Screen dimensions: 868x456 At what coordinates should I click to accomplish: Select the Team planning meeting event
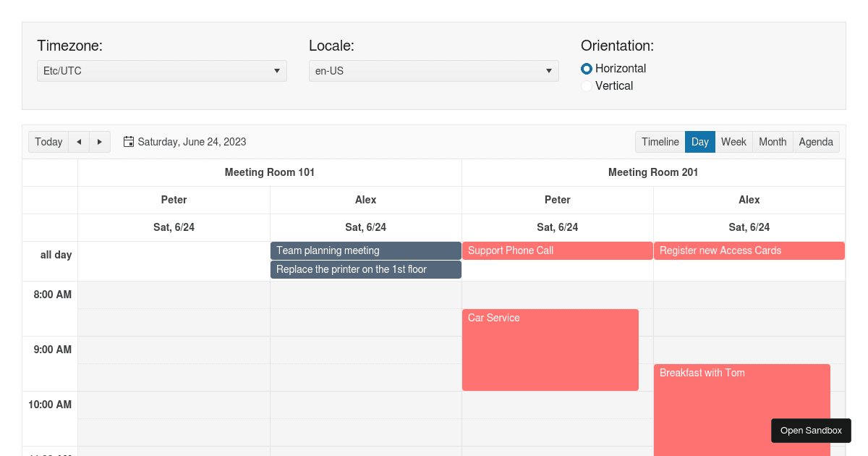tap(365, 250)
